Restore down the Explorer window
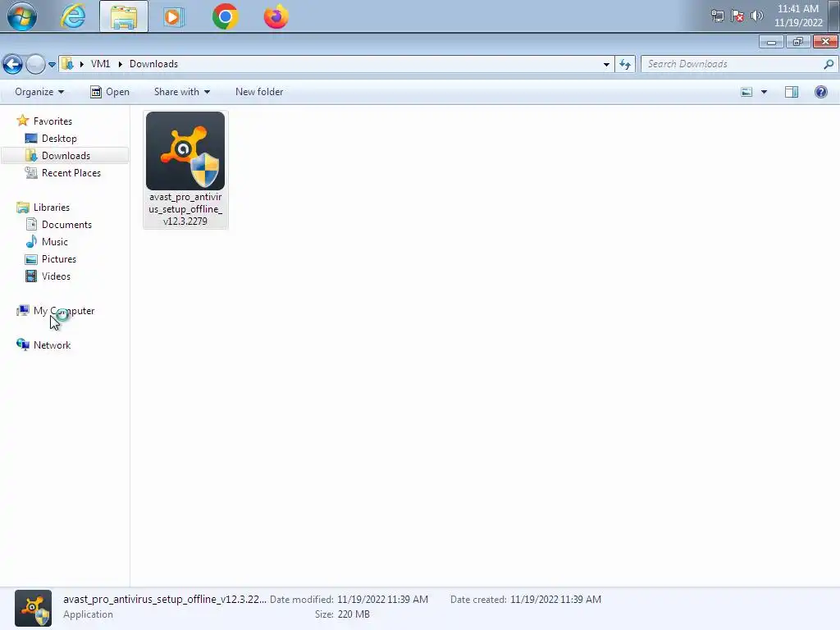 (x=798, y=42)
